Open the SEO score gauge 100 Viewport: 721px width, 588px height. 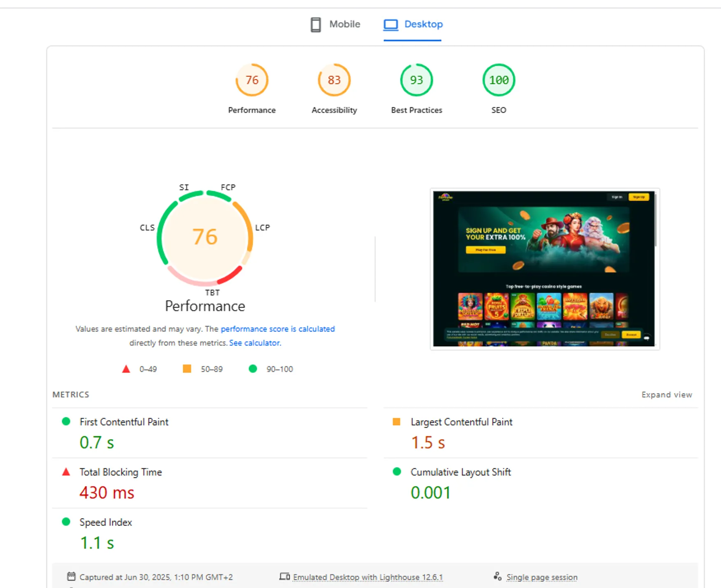tap(499, 80)
